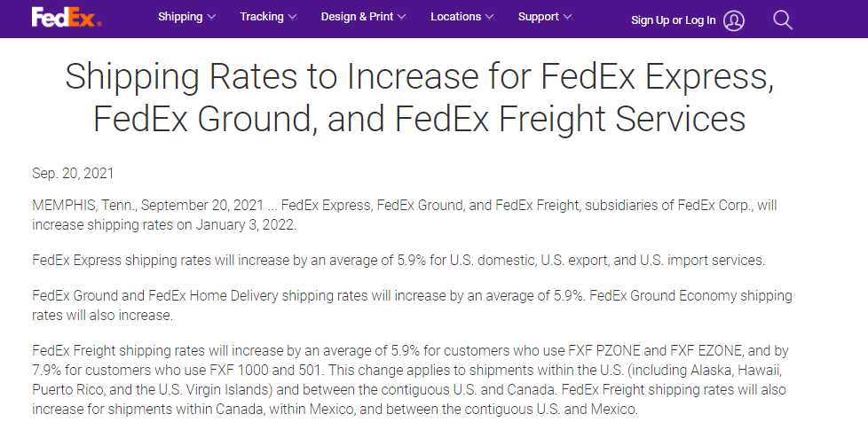This screenshot has width=868, height=430.
Task: Expand the chevron beside Support
Action: click(x=568, y=17)
